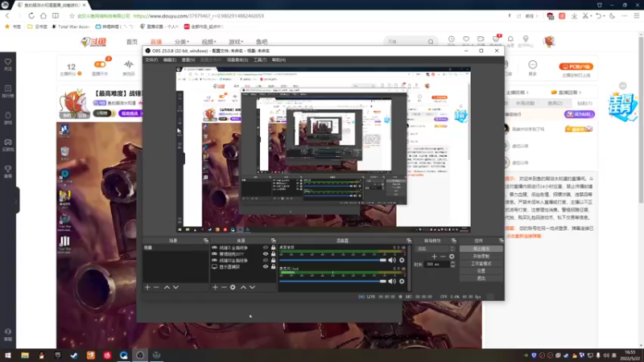The height and width of the screenshot is (362, 644).
Task: Toggle visibility of the first source row
Action: click(266, 248)
